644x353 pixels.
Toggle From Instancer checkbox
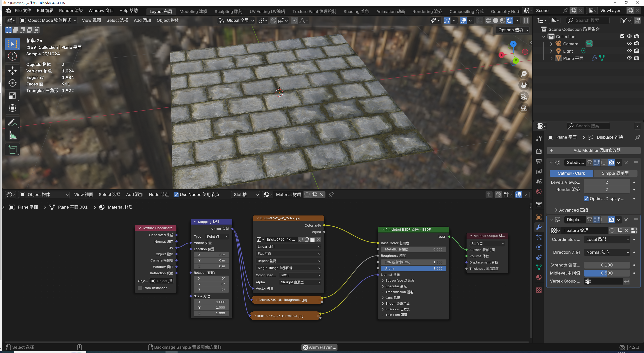tap(140, 288)
